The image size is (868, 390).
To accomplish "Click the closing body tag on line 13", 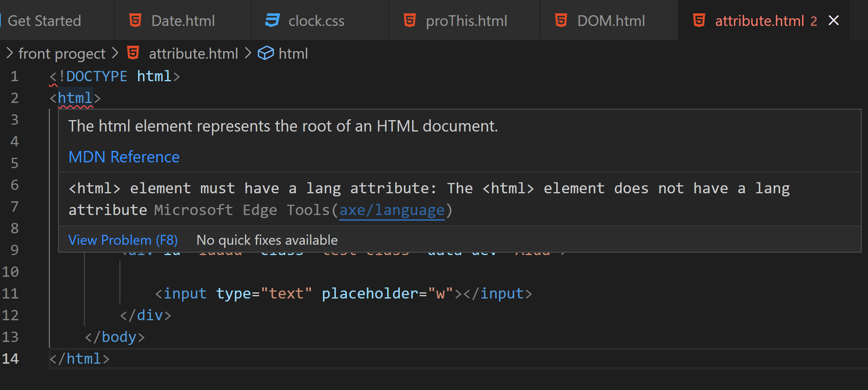I will click(115, 337).
